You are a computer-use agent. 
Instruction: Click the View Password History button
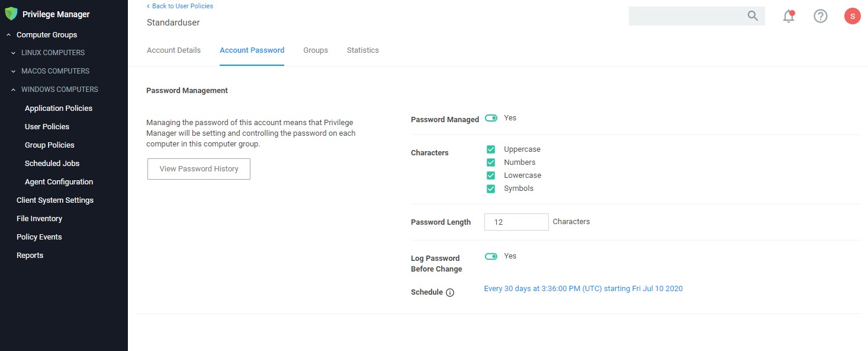(199, 169)
